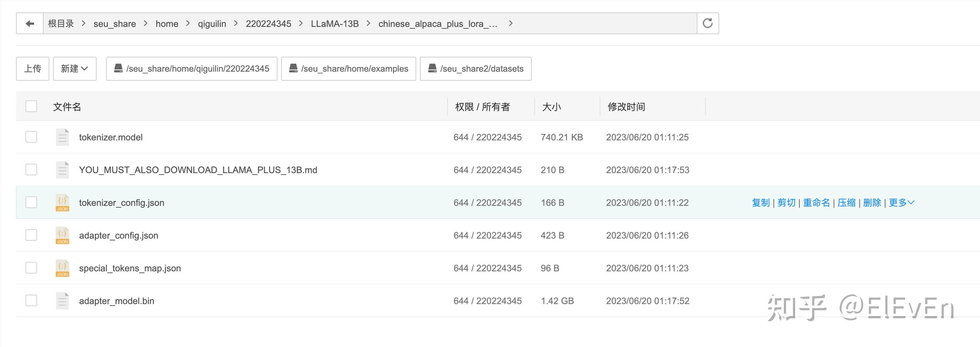Open the /seu_share/home/examples shortcut path
This screenshot has height=347, width=980.
[348, 68]
